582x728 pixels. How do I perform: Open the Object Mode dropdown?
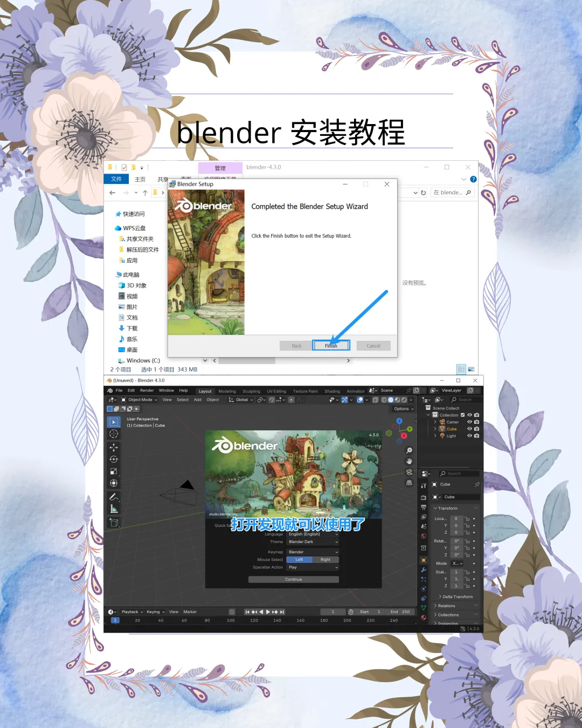point(139,400)
